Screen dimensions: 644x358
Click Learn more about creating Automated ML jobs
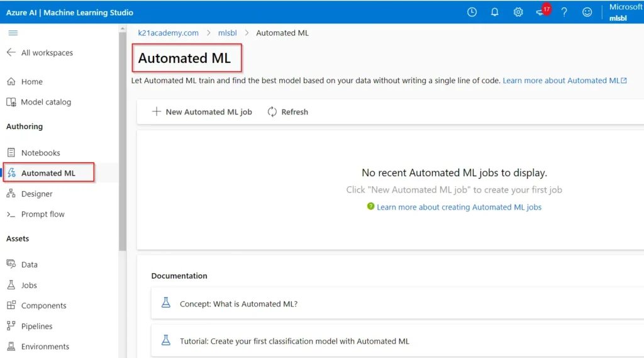click(458, 207)
